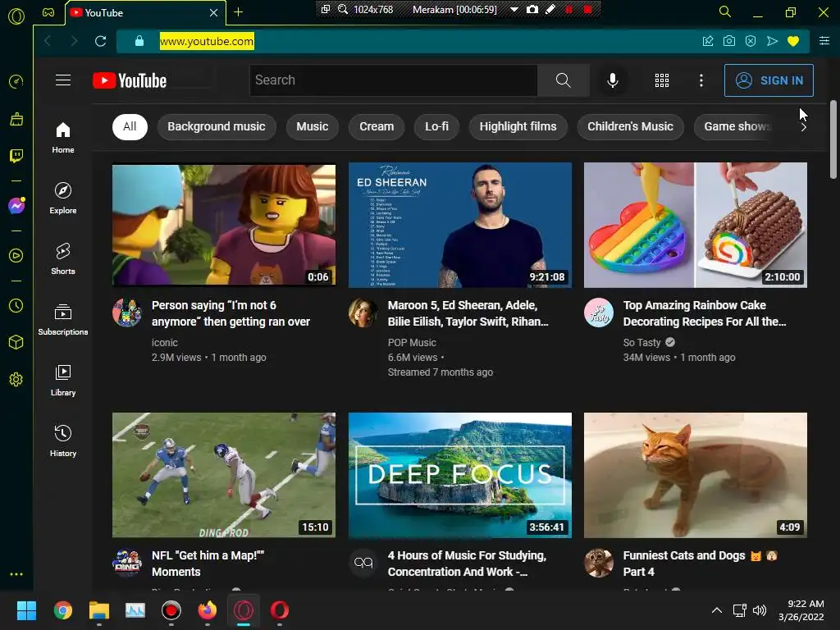
Task: Select the Children's Music chip
Action: click(x=630, y=127)
